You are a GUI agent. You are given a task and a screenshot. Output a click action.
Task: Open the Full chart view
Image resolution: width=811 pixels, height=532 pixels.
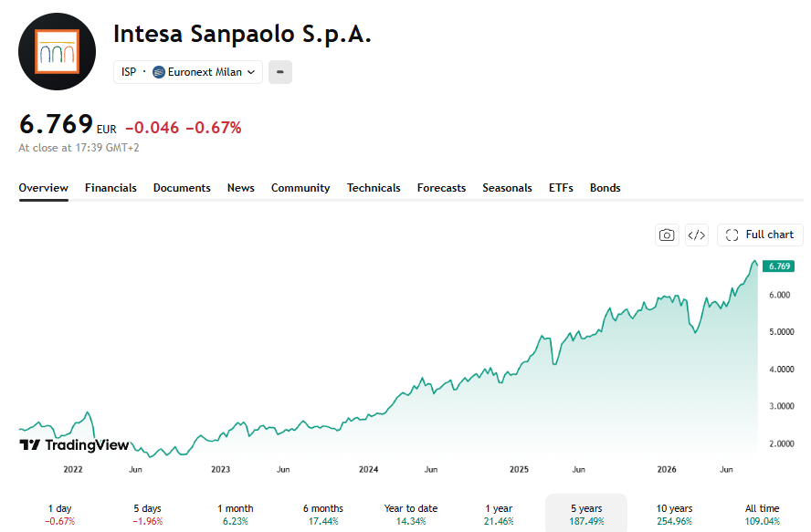coord(760,235)
